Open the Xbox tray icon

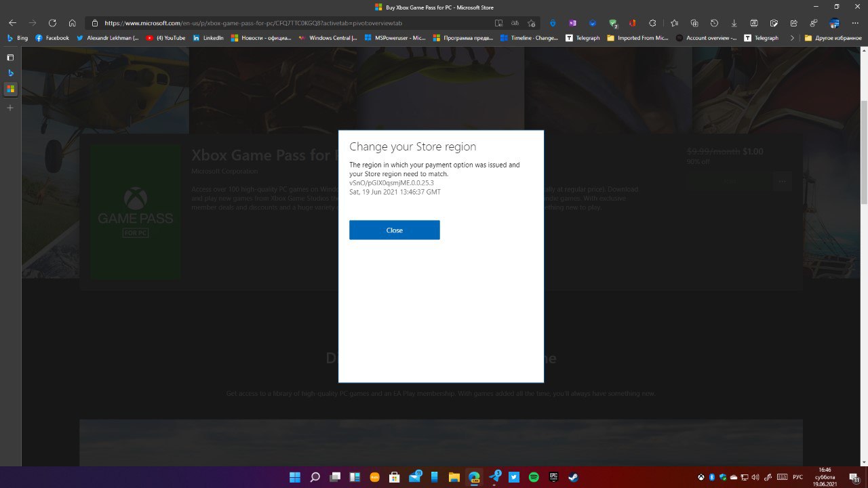[701, 477]
